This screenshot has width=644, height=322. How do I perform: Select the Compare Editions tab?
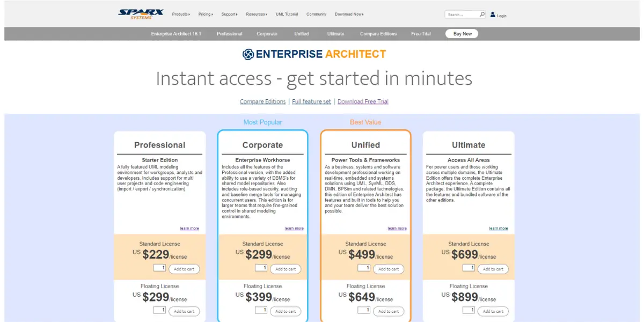(378, 34)
